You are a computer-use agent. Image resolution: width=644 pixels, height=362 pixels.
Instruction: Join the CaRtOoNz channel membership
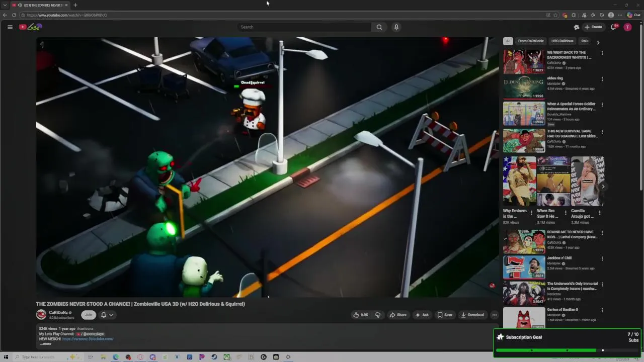[89, 315]
